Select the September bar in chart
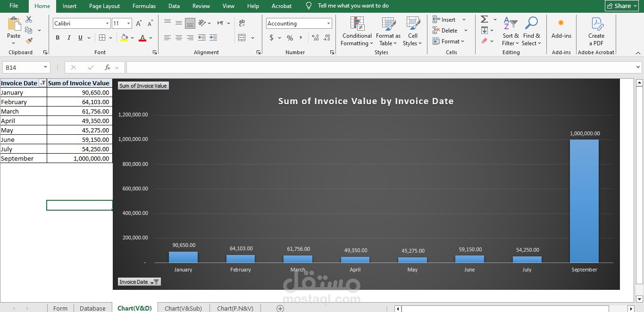The image size is (644, 312). coord(584,201)
